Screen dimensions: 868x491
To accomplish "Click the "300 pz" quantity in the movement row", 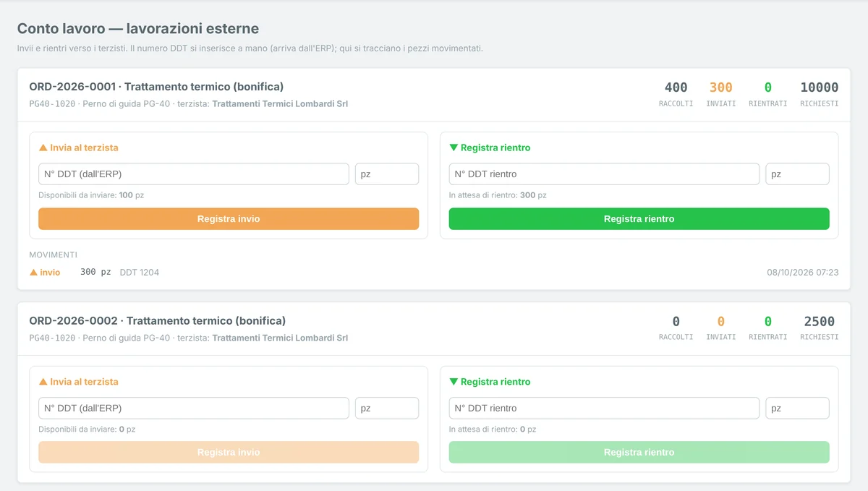I will (95, 273).
